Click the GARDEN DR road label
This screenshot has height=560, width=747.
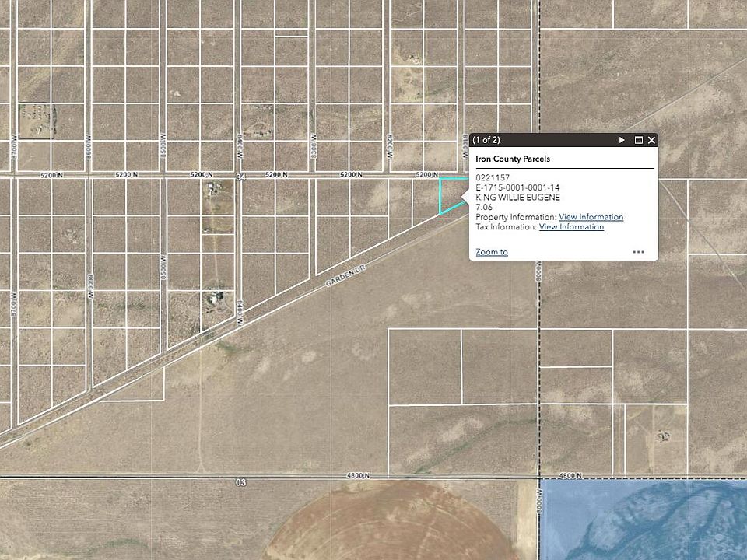(x=345, y=275)
